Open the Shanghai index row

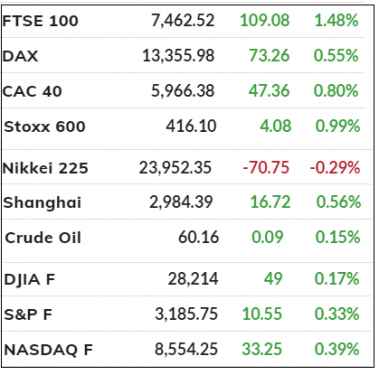pyautogui.click(x=187, y=202)
